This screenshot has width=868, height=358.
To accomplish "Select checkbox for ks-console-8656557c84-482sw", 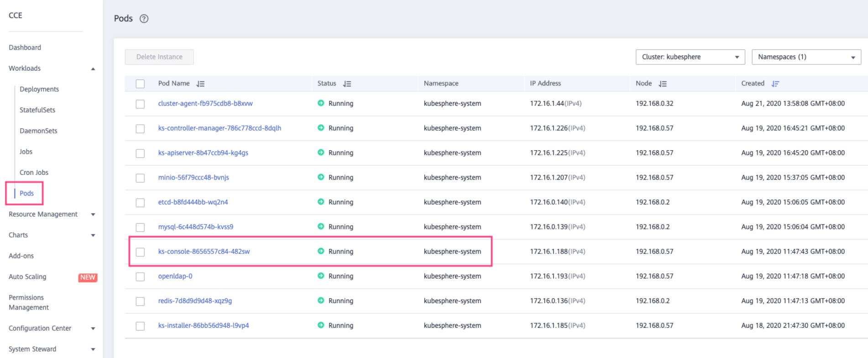I will pos(140,252).
